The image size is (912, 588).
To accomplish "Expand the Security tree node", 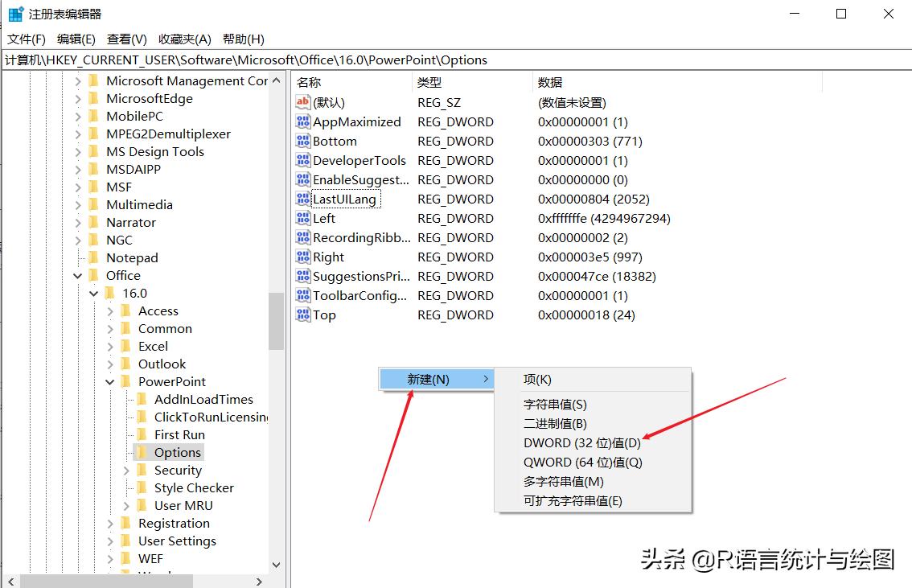I will 126,471.
